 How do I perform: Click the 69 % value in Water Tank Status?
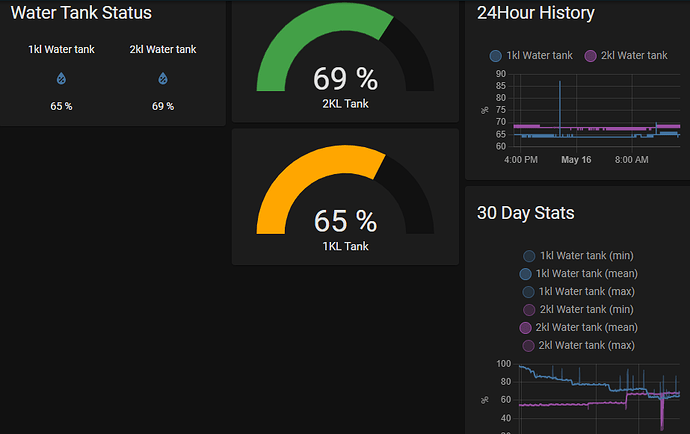click(x=163, y=106)
